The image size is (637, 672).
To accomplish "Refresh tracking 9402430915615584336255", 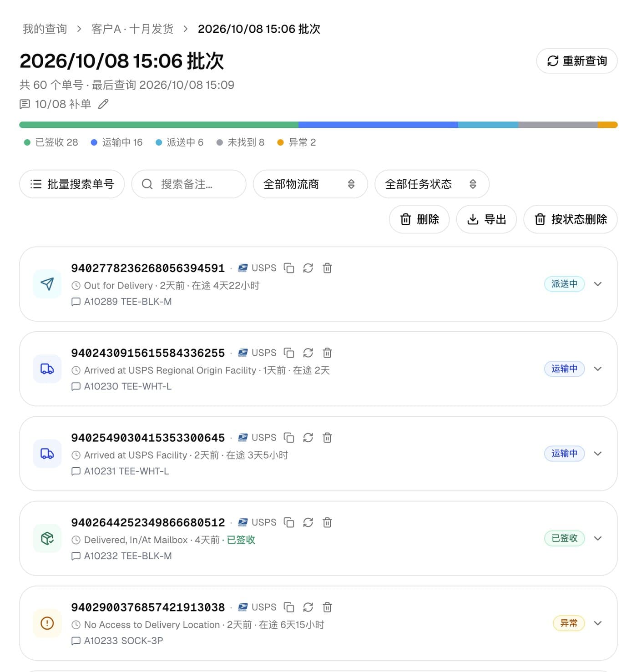I will pyautogui.click(x=308, y=353).
